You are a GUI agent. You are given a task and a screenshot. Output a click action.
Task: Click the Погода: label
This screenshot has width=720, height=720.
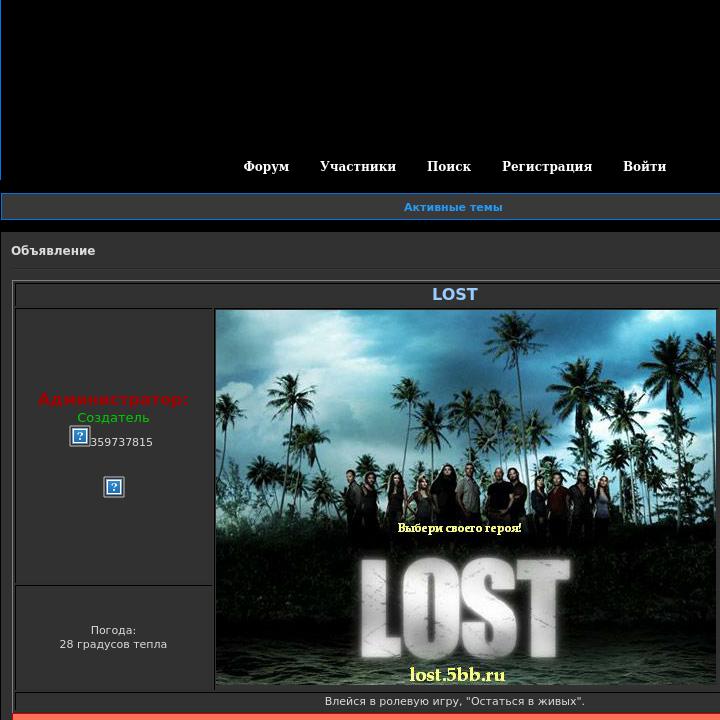tap(113, 630)
